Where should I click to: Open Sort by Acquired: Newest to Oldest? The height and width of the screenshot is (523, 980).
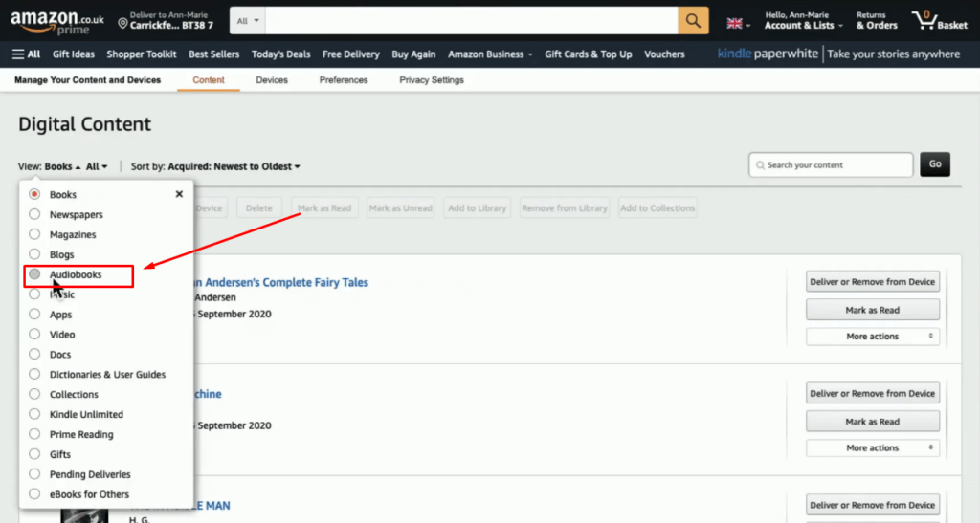pos(234,166)
